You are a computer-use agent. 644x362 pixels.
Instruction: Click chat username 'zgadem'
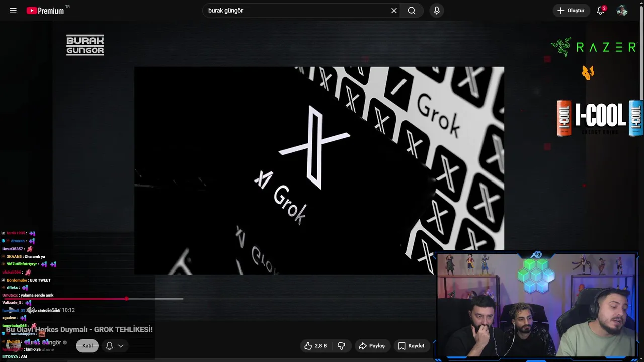[x=9, y=318]
